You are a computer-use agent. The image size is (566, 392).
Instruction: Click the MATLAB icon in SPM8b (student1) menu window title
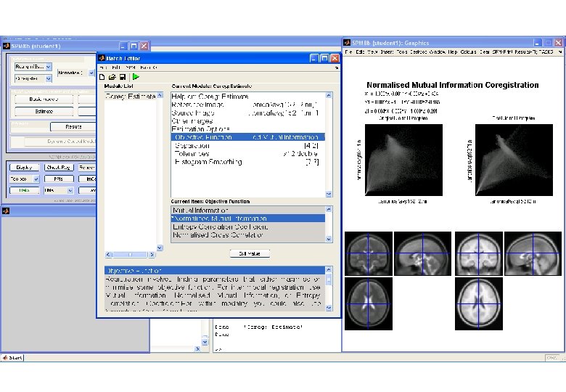pos(7,46)
